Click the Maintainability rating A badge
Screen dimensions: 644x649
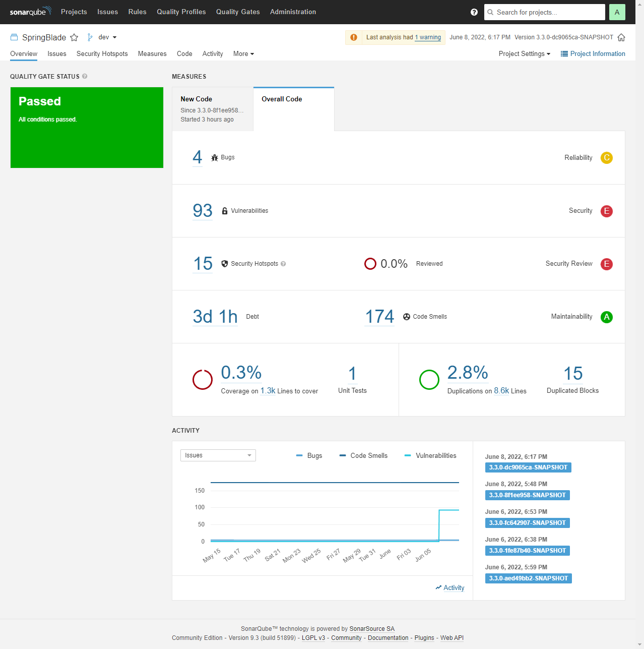pyautogui.click(x=607, y=317)
